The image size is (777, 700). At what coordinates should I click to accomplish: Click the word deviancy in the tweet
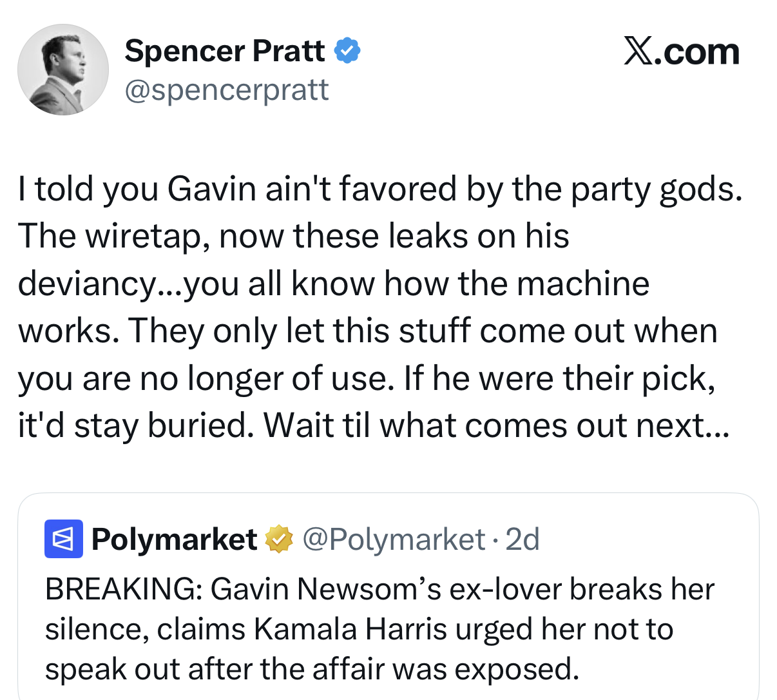[x=86, y=285]
